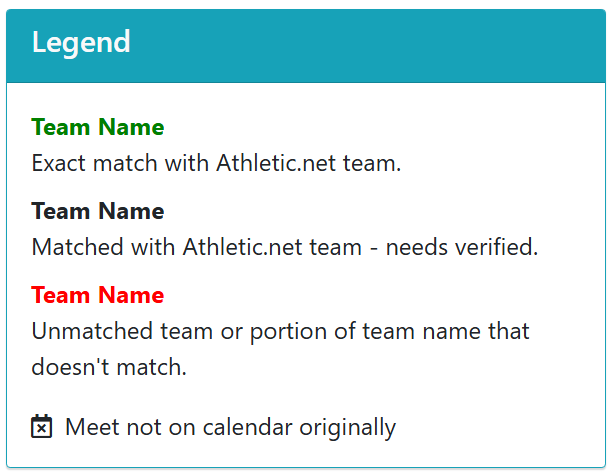Click the red Team Name sample
Image resolution: width=612 pixels, height=474 pixels.
[x=98, y=295]
